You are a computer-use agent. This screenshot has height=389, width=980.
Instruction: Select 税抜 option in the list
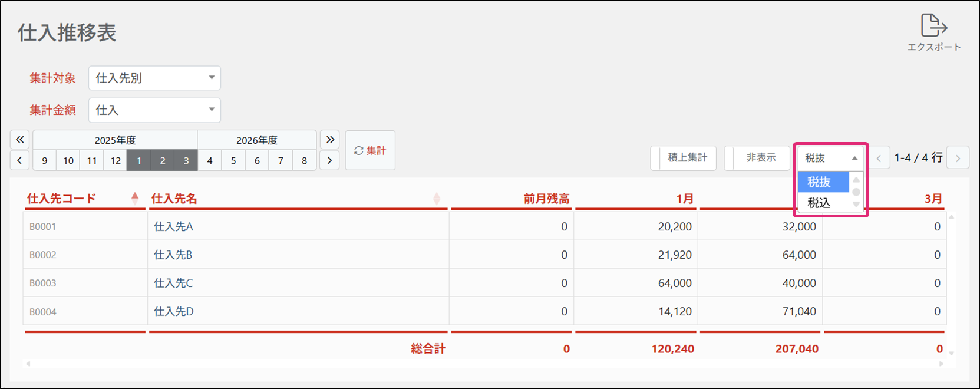(819, 182)
